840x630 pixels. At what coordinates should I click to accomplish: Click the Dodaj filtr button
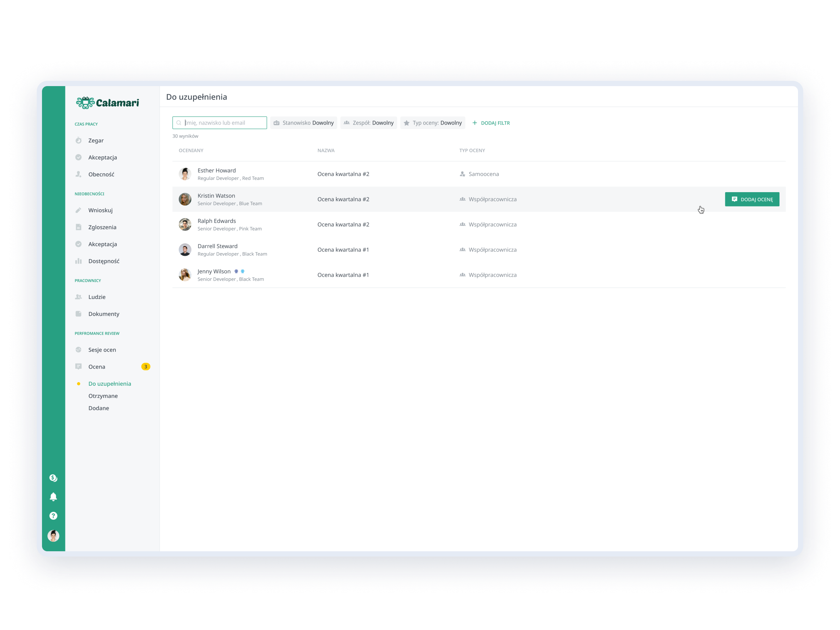pos(491,123)
